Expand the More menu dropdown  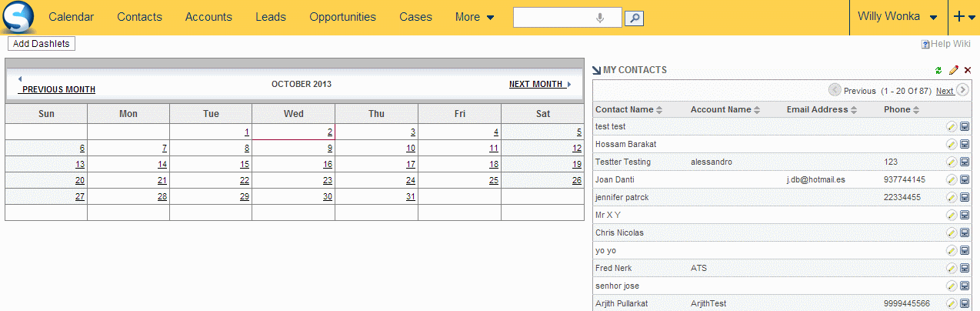(x=475, y=17)
